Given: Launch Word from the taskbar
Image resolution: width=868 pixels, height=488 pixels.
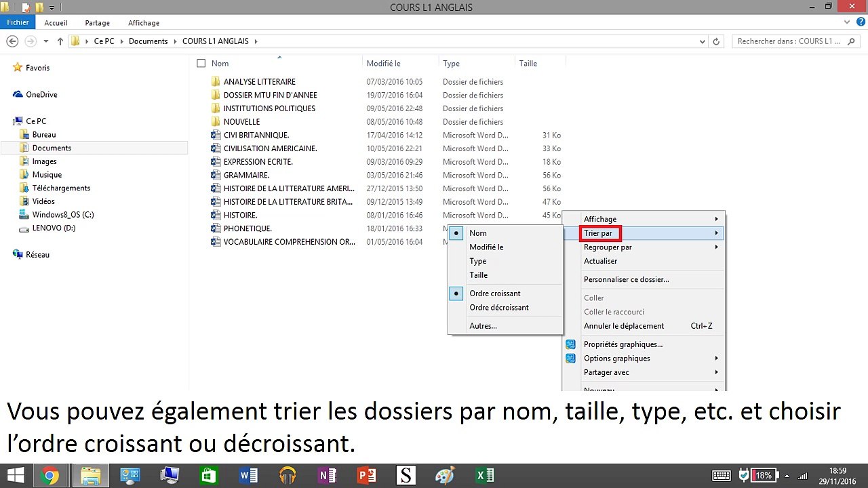Looking at the screenshot, I should (x=248, y=476).
